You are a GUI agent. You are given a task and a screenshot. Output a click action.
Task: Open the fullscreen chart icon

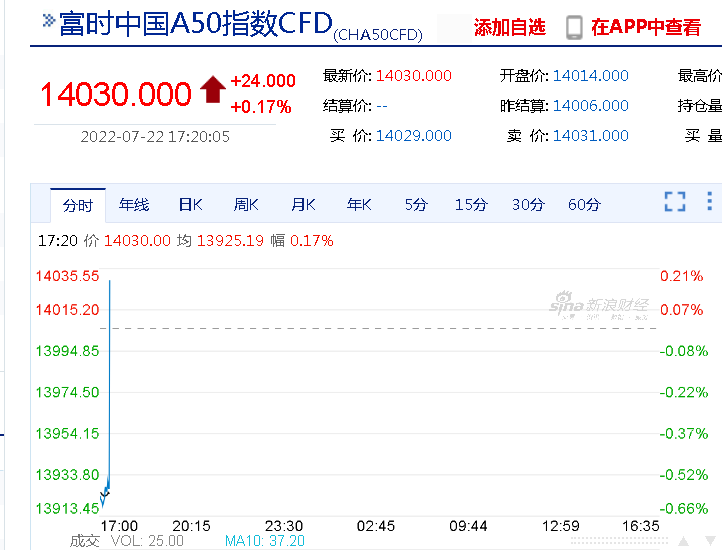coord(675,202)
